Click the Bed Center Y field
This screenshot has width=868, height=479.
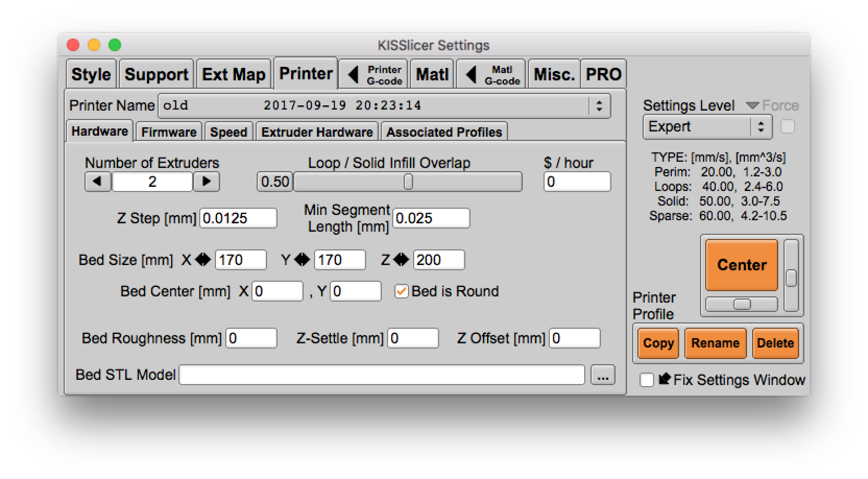[x=356, y=291]
